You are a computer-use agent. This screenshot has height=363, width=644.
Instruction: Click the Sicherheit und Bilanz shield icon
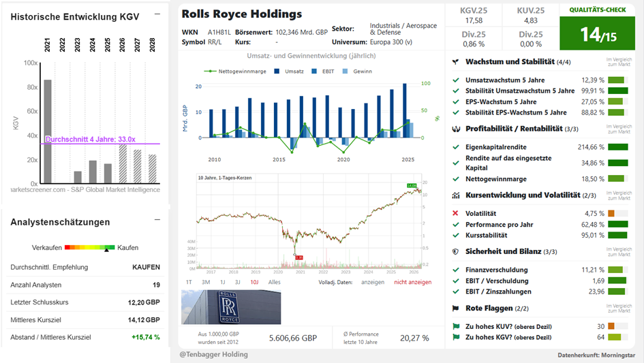(455, 252)
